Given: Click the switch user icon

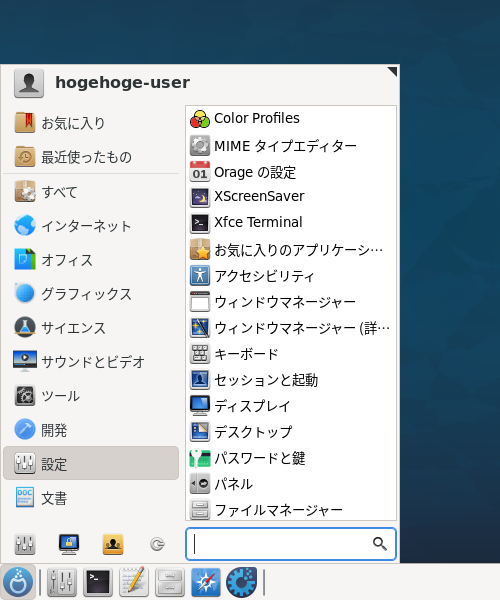Looking at the screenshot, I should [x=113, y=544].
